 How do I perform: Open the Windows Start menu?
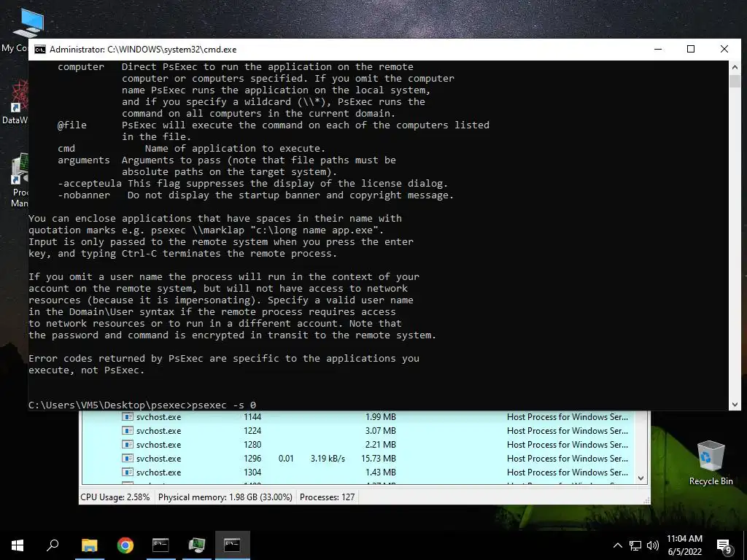18,545
